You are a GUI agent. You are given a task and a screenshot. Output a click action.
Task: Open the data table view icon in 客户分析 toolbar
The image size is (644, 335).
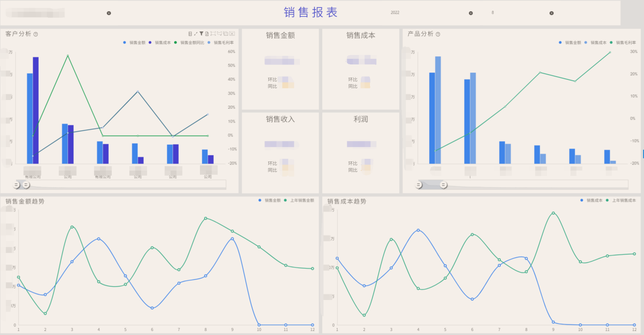[x=191, y=33]
